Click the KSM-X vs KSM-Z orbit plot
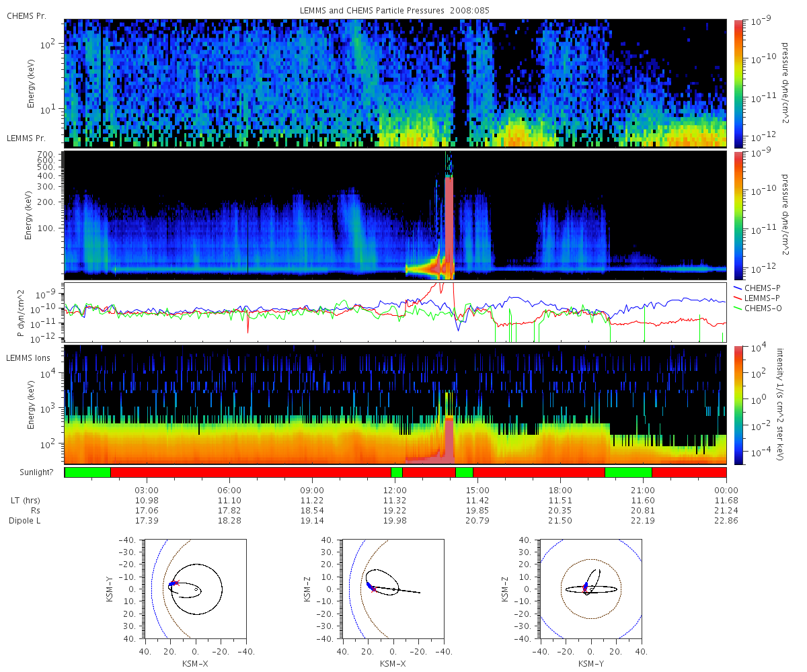 393,589
